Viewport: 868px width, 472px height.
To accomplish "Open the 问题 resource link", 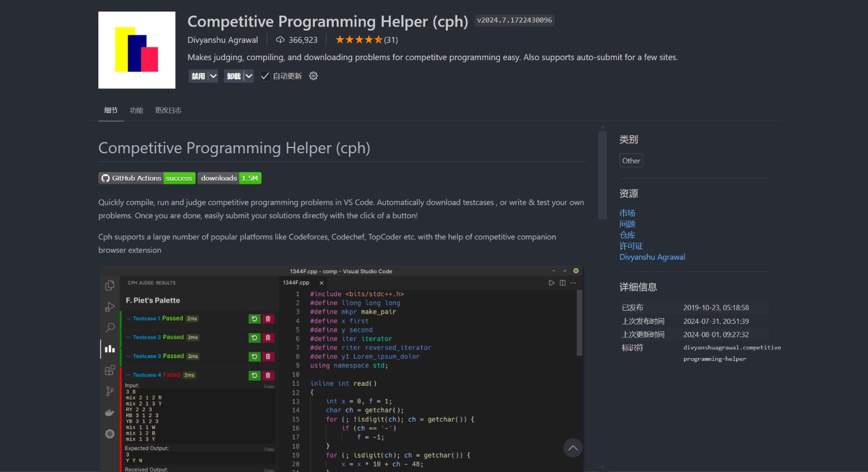I will [627, 224].
